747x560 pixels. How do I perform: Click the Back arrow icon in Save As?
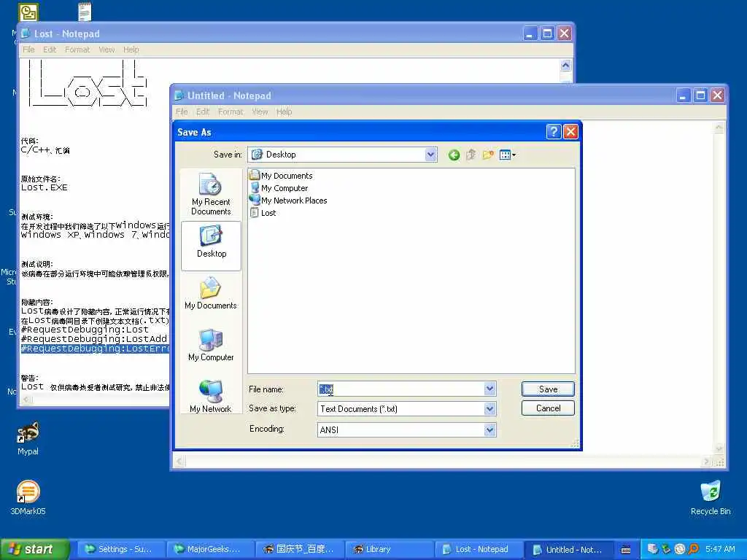pyautogui.click(x=454, y=155)
